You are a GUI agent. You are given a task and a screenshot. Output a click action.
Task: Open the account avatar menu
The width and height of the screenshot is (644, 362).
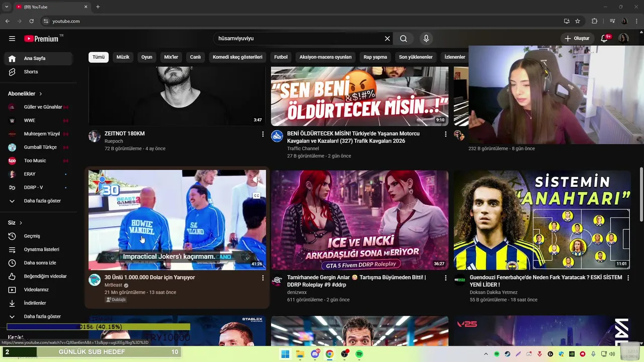pos(623,39)
